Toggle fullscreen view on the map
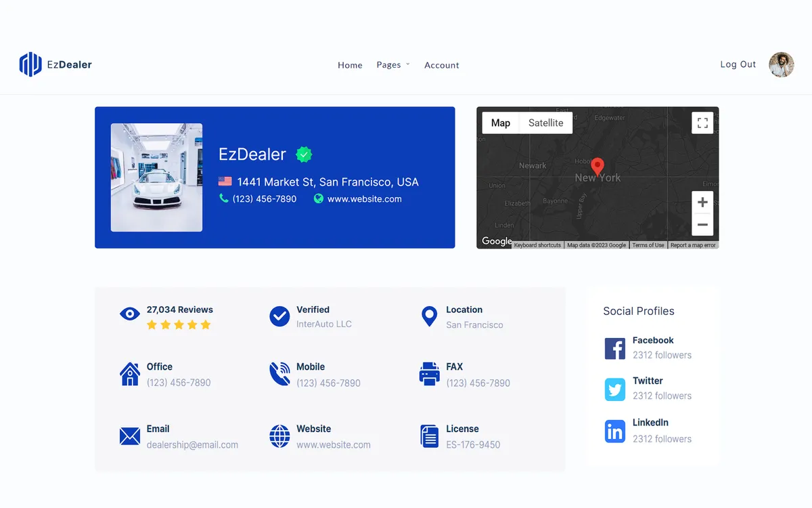Viewport: 812px width, 508px height. [x=702, y=123]
